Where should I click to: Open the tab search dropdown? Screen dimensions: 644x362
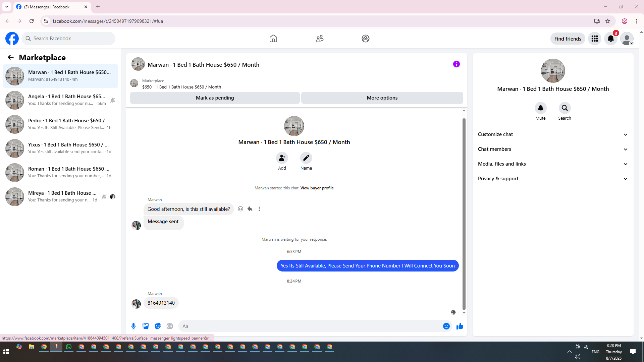point(7,7)
